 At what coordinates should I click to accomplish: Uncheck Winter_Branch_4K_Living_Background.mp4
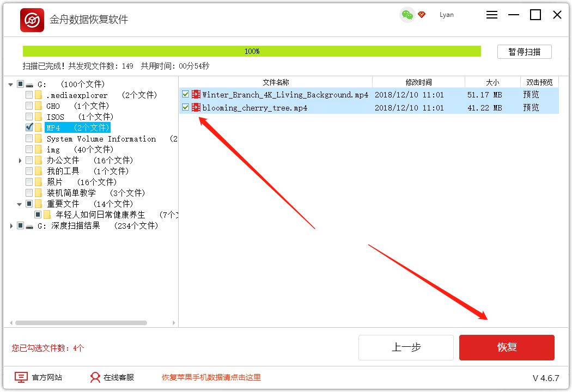pos(185,94)
